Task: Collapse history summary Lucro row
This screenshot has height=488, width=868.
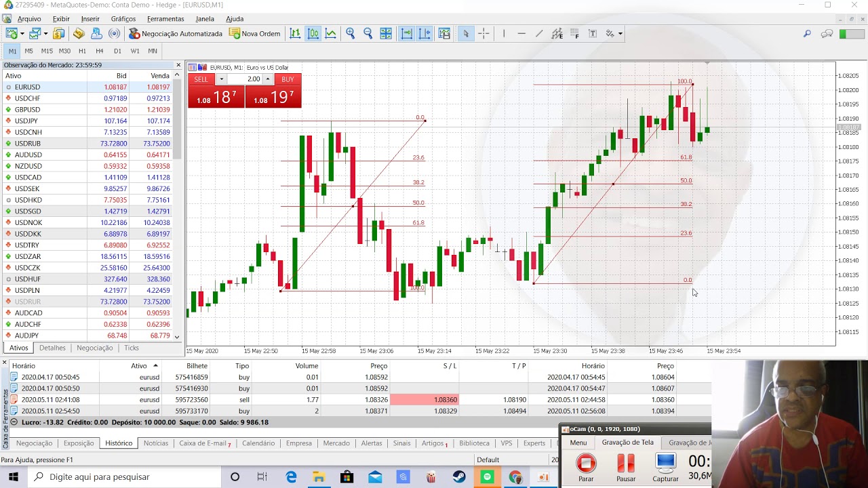Action: click(x=14, y=422)
